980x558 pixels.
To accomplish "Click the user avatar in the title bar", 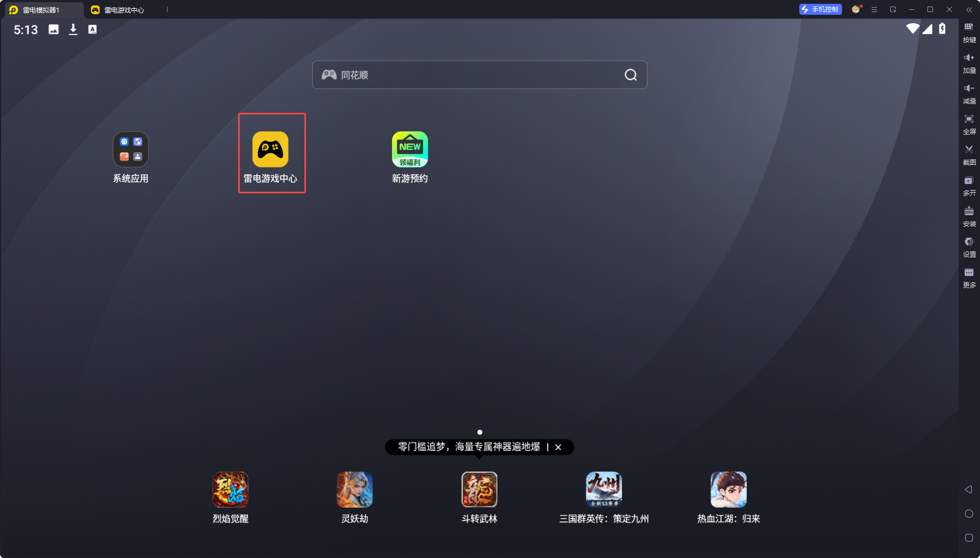I will [x=856, y=9].
